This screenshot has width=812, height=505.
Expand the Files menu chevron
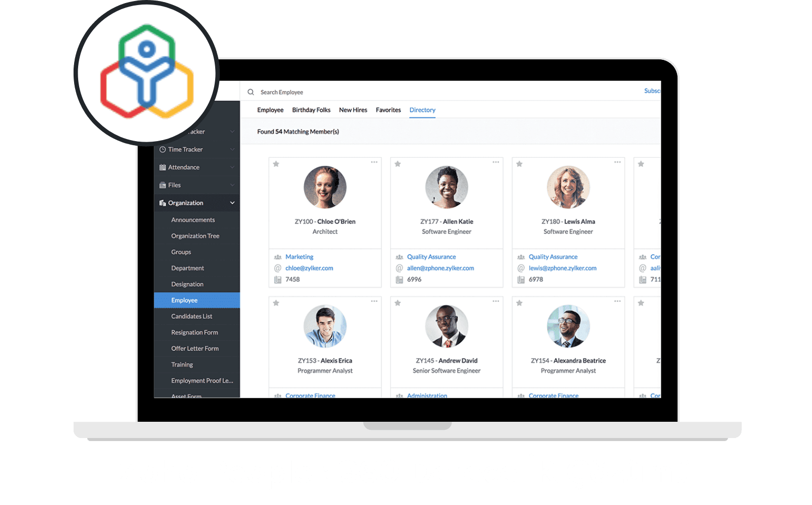click(x=232, y=185)
